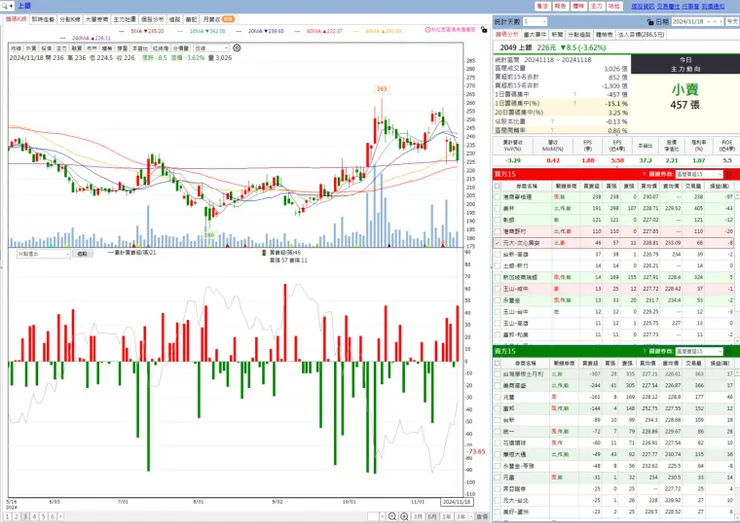Toggle the 融資 chart overlay button
Image resolution: width=740 pixels, height=523 pixels.
point(76,48)
